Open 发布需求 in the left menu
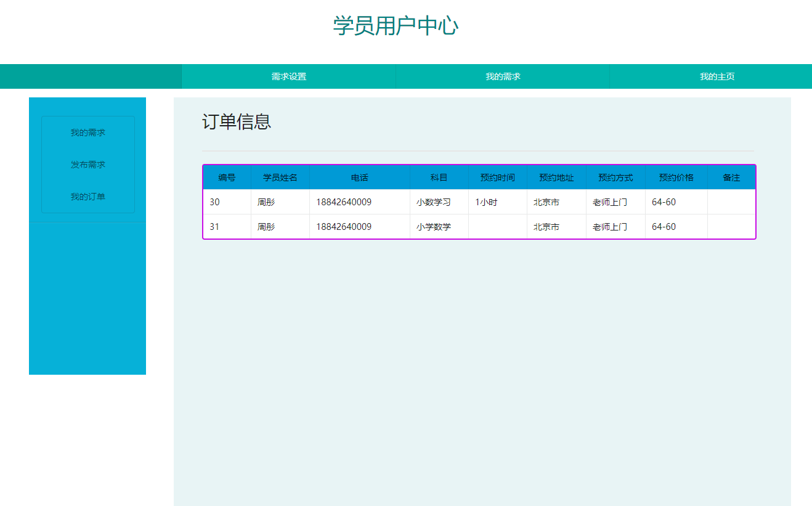Viewport: 812px width, 506px height. coord(87,164)
